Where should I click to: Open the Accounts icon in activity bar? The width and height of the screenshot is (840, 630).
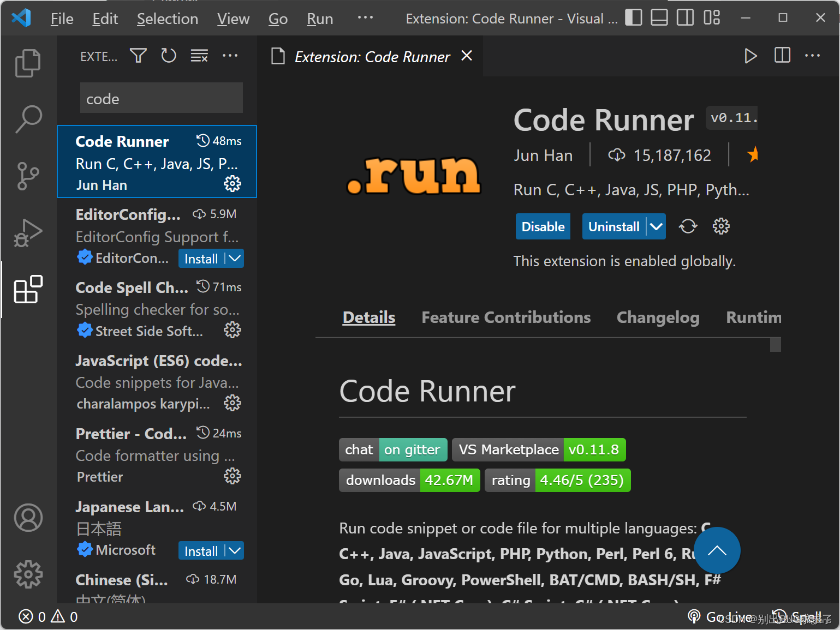tap(28, 518)
